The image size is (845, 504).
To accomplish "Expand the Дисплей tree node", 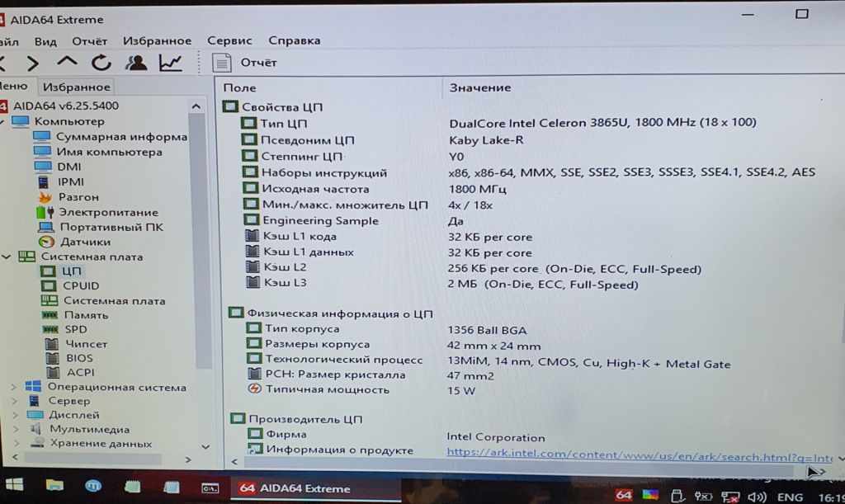I will coord(15,415).
